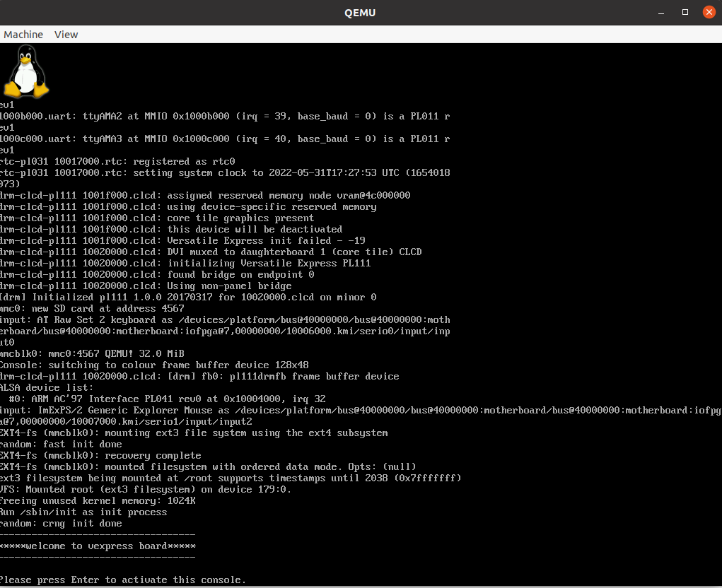This screenshot has width=722, height=588.
Task: Click the 'setting system clock to 2022-05-31' line
Action: click(225, 173)
